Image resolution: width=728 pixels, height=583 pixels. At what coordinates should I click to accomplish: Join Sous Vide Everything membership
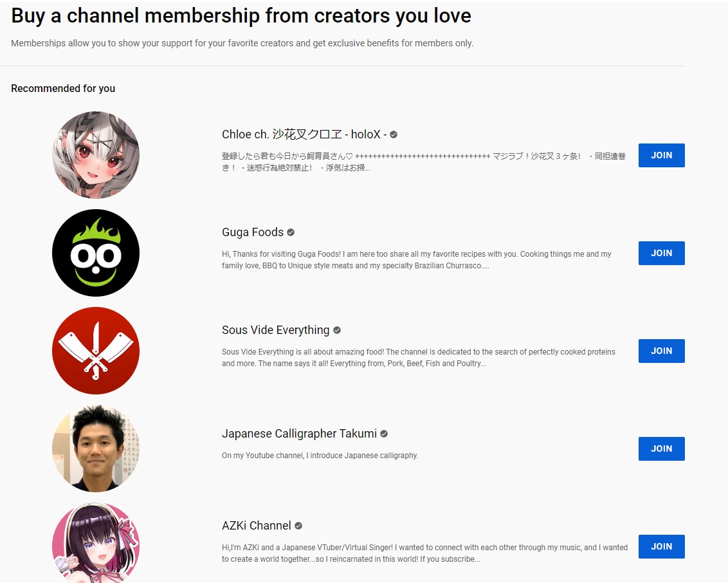pos(661,351)
